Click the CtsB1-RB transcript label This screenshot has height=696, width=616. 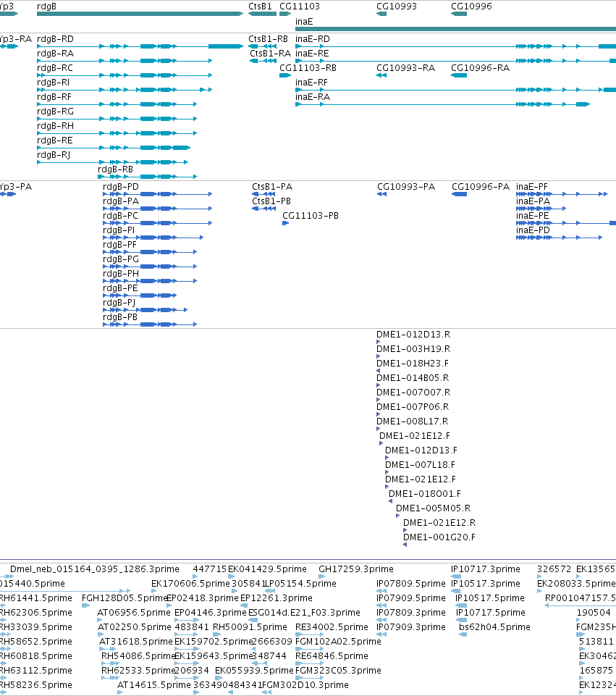click(268, 39)
